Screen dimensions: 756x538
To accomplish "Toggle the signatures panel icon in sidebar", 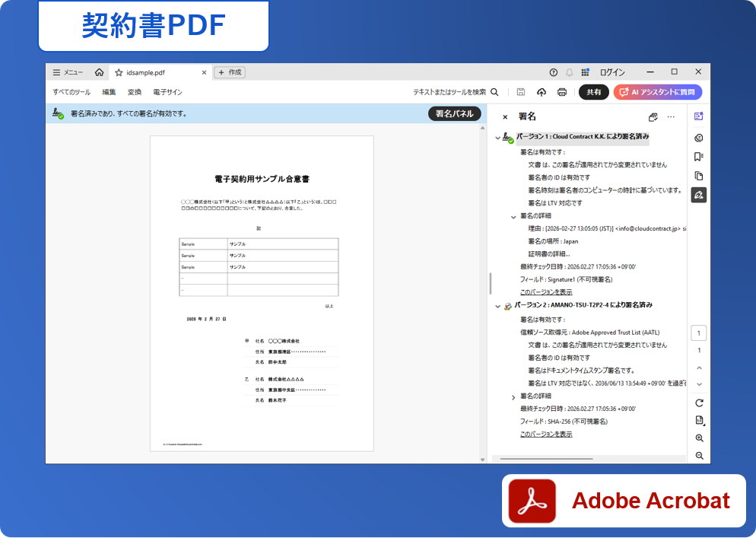I will pos(698,195).
